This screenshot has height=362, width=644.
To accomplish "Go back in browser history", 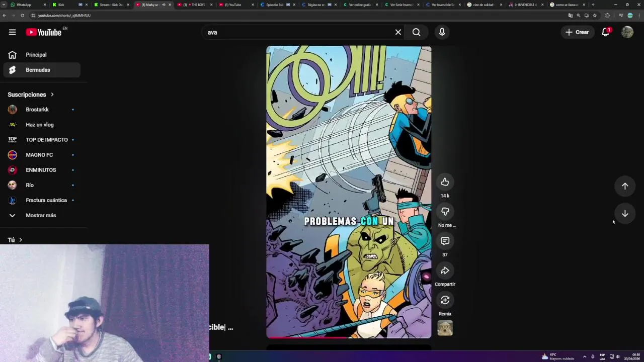I will pos(5,16).
